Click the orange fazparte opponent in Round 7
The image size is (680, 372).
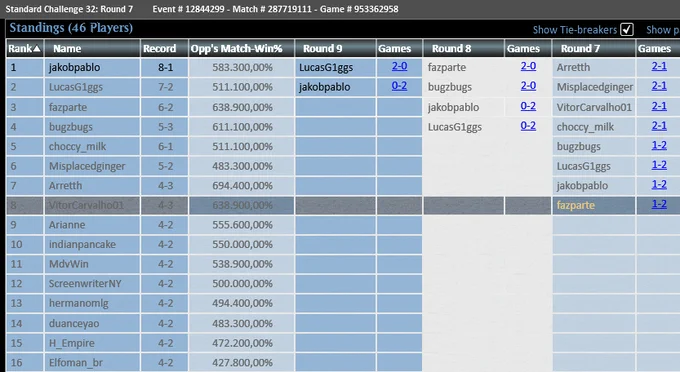[575, 205]
